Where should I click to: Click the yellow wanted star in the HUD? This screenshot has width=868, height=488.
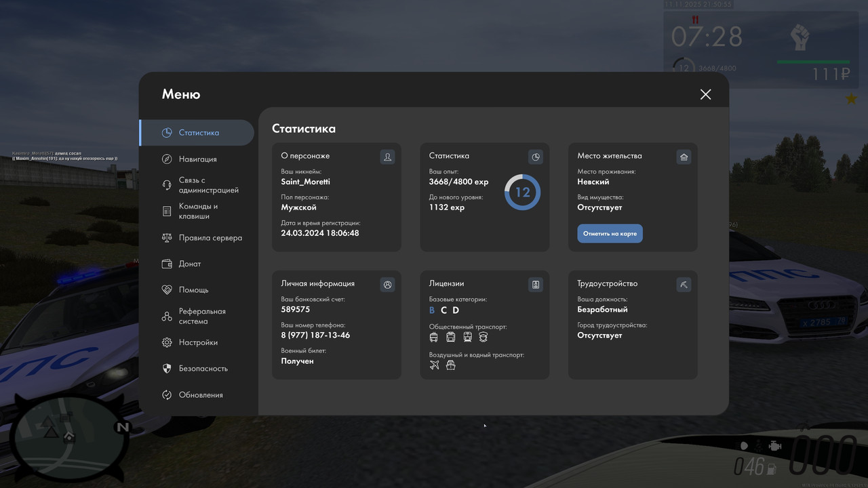click(851, 99)
